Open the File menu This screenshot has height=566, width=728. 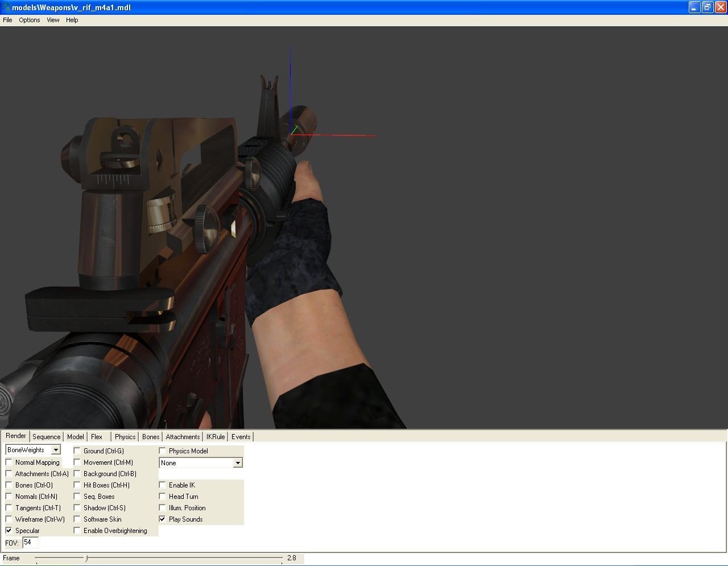coord(7,20)
